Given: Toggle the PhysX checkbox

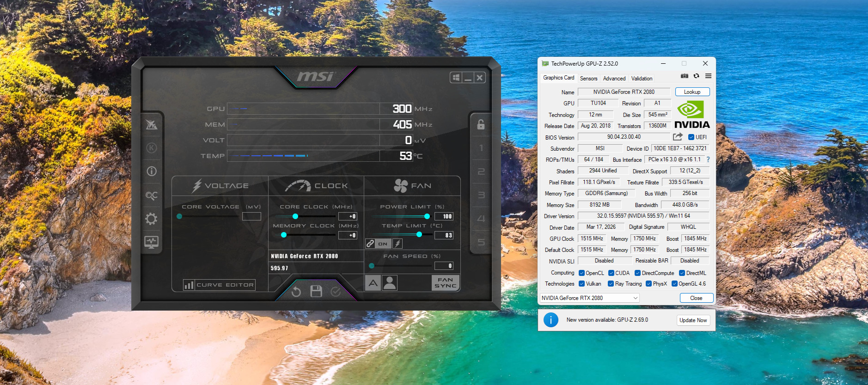Looking at the screenshot, I should click(x=648, y=284).
